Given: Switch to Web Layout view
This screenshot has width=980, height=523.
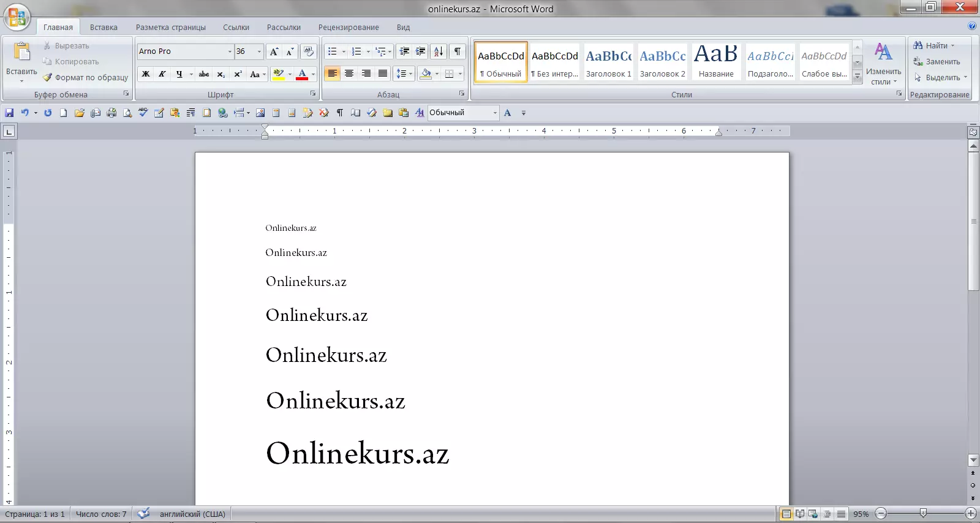Looking at the screenshot, I should click(x=813, y=514).
